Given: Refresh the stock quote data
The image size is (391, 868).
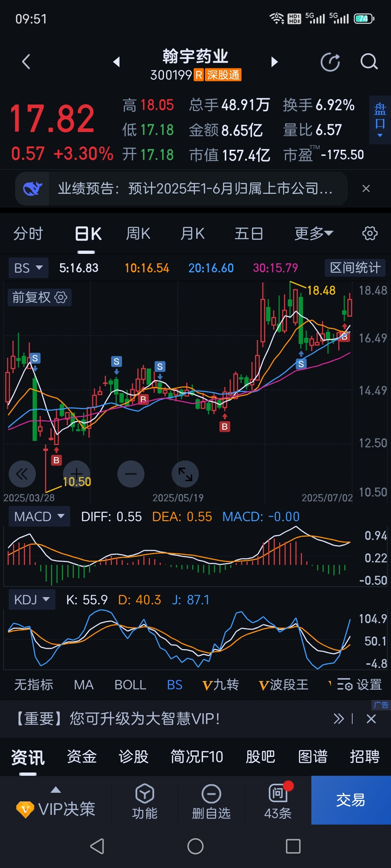Looking at the screenshot, I should point(330,62).
